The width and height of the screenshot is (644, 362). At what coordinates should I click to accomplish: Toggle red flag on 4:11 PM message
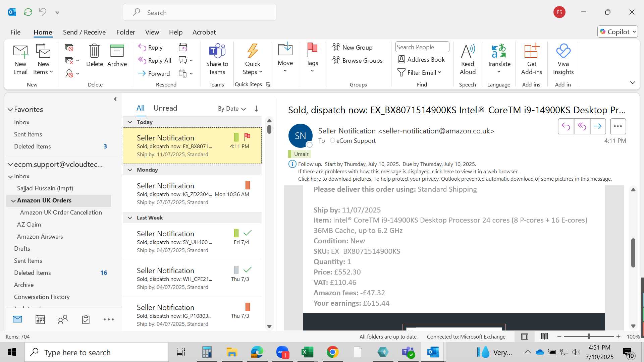tap(247, 136)
